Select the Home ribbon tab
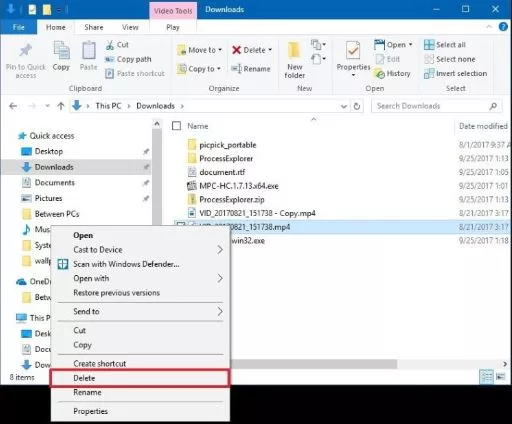 [x=56, y=27]
